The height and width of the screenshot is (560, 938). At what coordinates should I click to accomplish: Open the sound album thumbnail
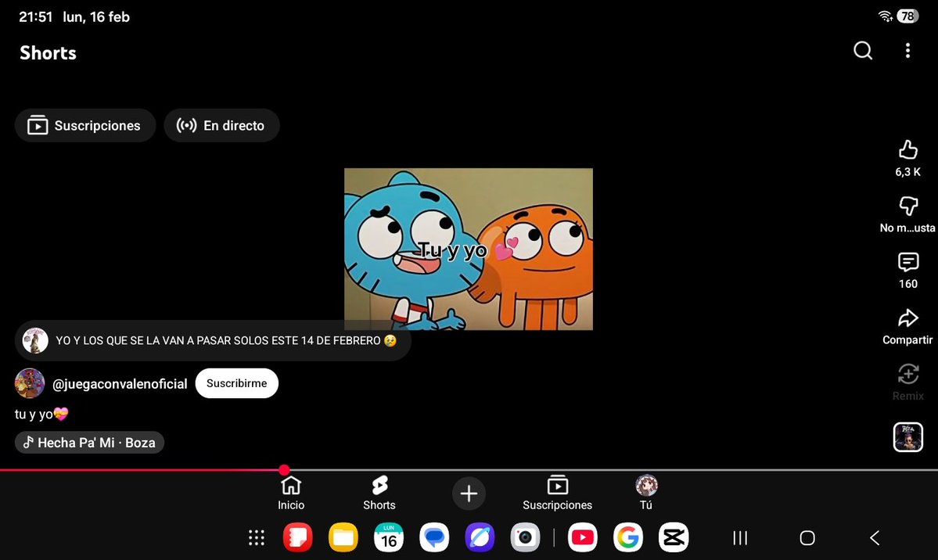coord(908,436)
